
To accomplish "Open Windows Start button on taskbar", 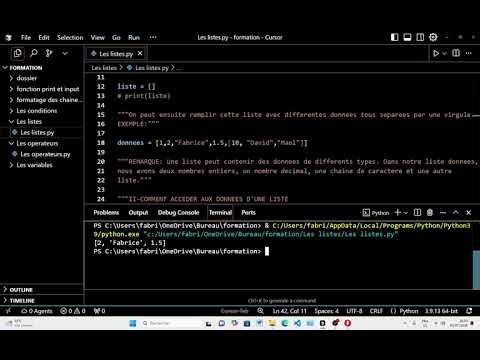I will tap(133, 323).
